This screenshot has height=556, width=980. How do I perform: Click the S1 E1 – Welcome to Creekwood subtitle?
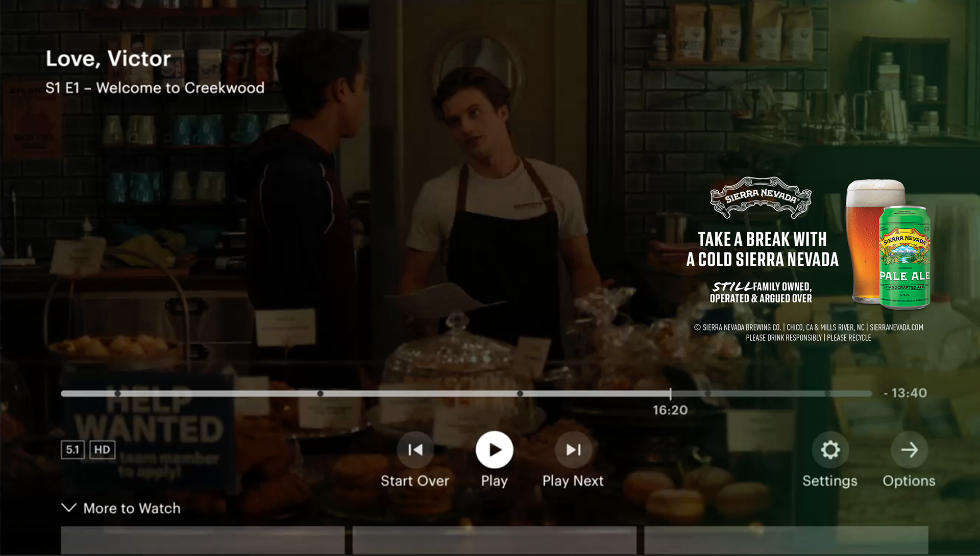(155, 88)
